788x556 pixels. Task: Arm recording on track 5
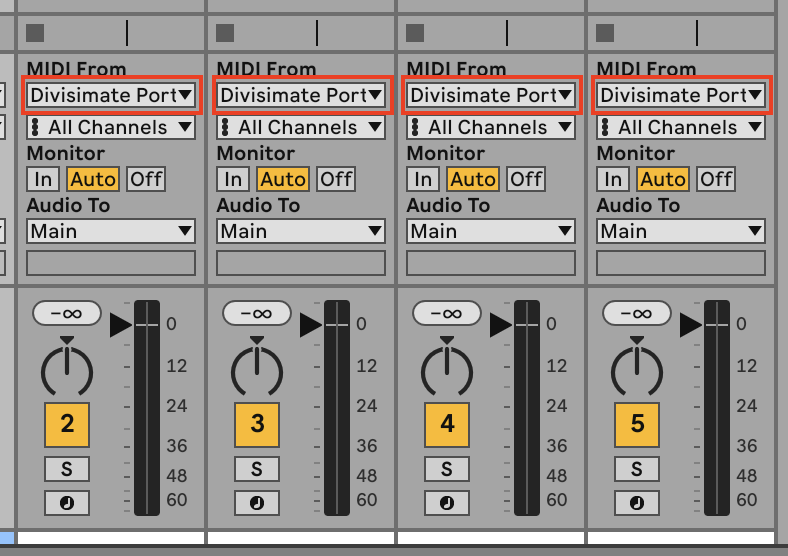(637, 502)
